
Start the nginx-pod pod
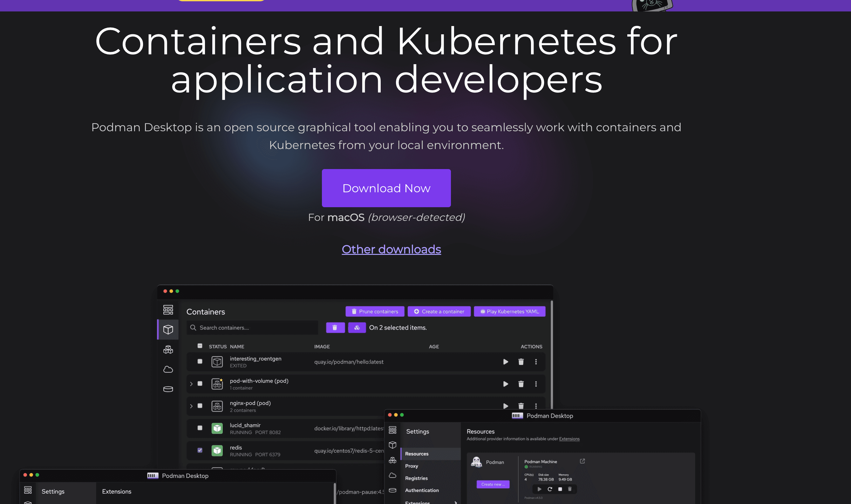coord(505,406)
